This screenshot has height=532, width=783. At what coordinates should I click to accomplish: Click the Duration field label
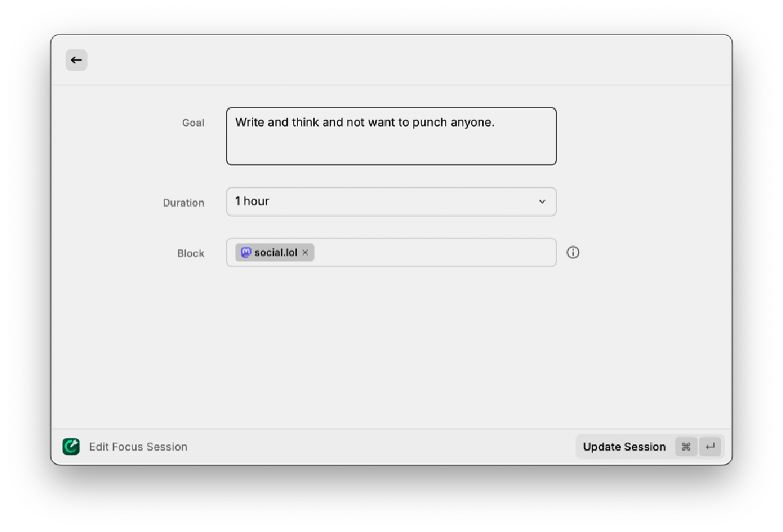point(183,203)
